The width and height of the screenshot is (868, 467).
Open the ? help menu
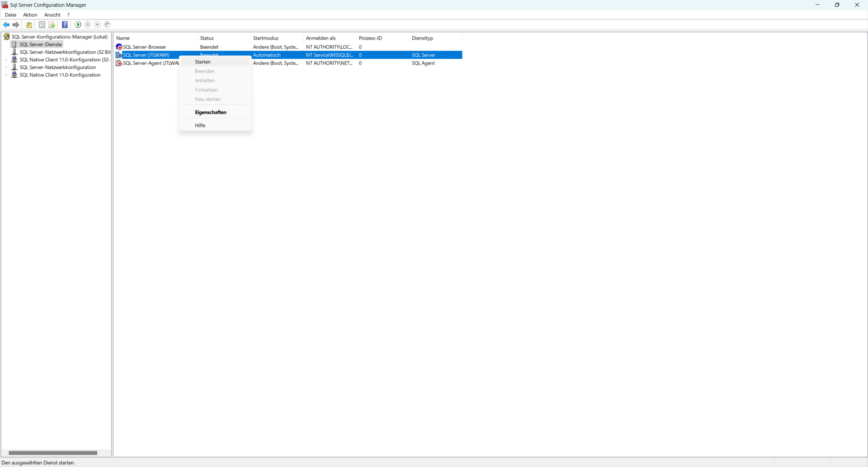pyautogui.click(x=68, y=15)
